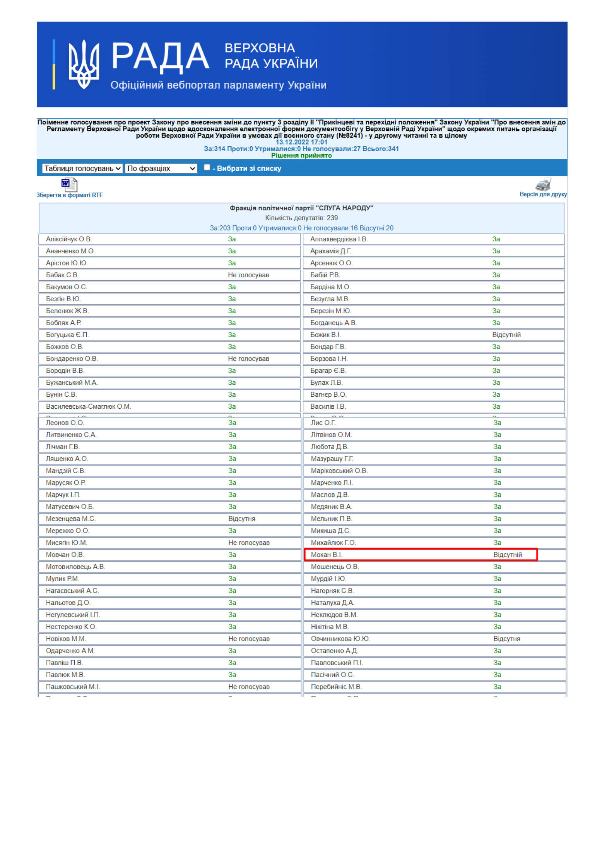614x868 pixels.
Task: Click 'Версія для друку' link
Action: pos(543,194)
